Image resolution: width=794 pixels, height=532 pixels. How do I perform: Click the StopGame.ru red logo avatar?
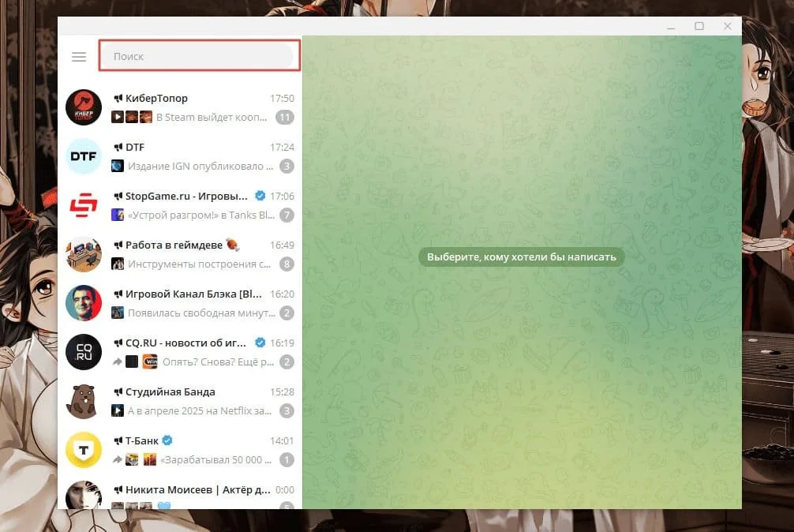coord(84,205)
